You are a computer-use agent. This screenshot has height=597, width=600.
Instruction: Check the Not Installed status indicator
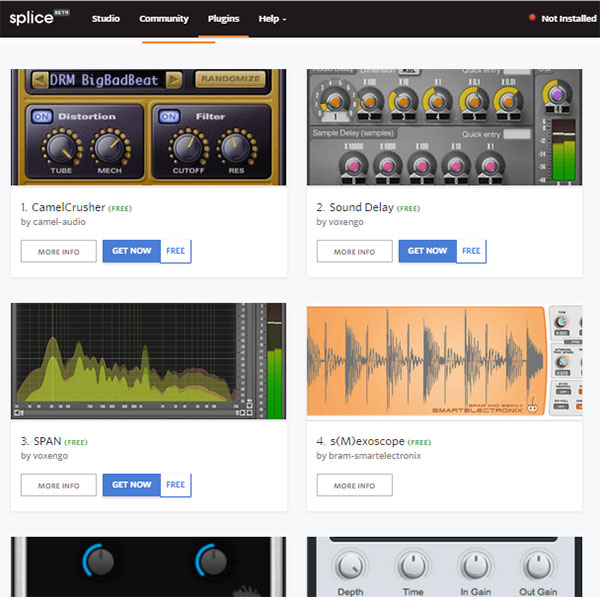[562, 18]
